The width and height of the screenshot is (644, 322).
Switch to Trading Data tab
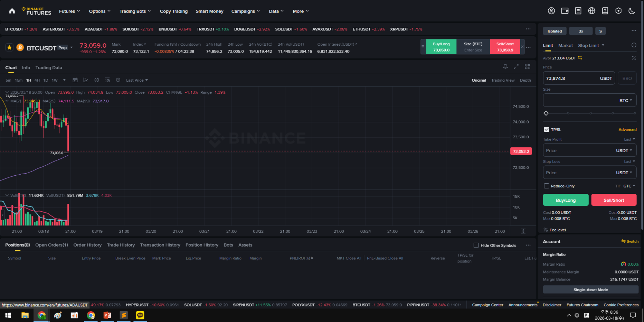[x=49, y=67]
